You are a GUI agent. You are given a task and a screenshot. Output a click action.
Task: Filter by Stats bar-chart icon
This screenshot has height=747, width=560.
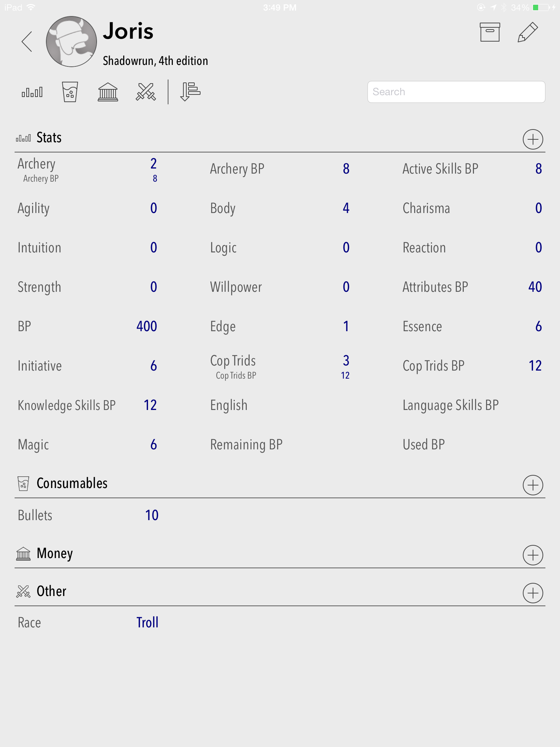click(32, 92)
